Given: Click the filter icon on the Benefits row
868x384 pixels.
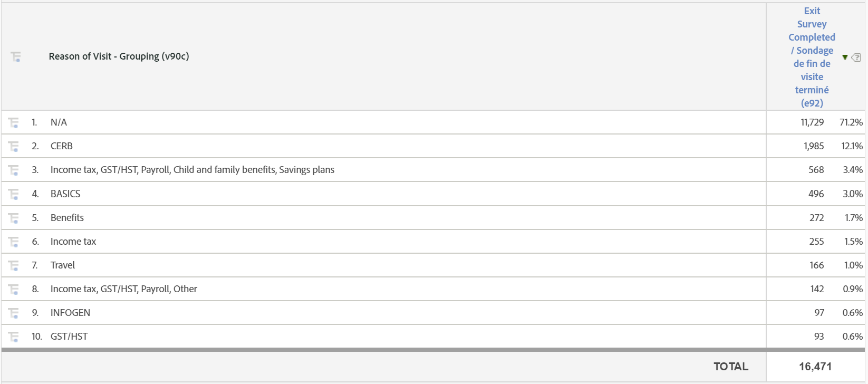Looking at the screenshot, I should tap(13, 217).
